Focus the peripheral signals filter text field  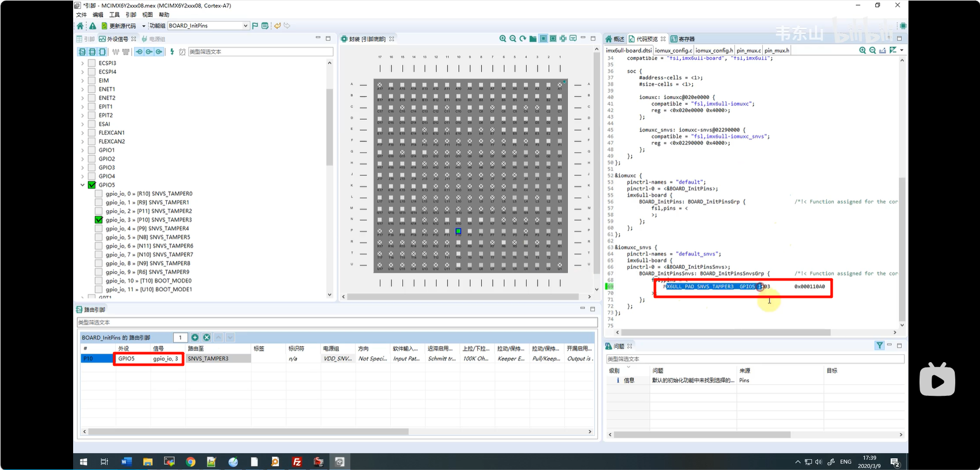[260, 52]
